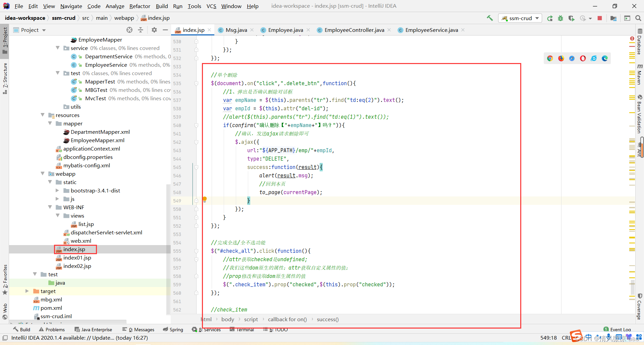The image size is (644, 345).
Task: Switch to Msg.java tab
Action: 236,30
